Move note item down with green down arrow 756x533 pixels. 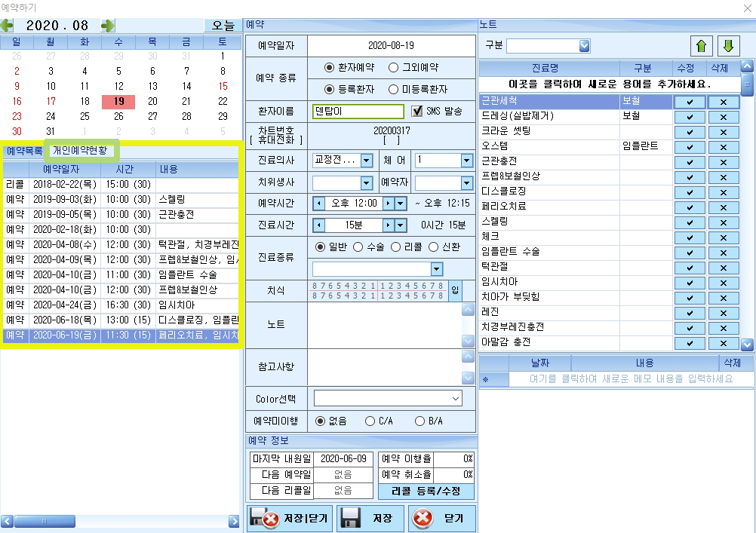coord(729,46)
